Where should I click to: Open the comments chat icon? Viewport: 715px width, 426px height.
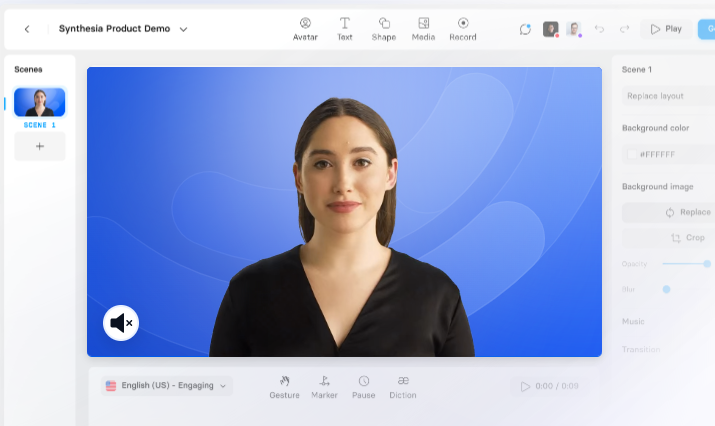tap(525, 29)
